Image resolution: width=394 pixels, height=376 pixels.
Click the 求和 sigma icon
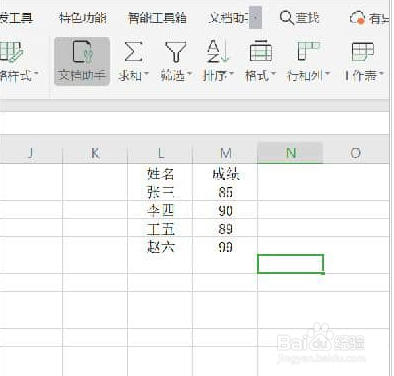[x=133, y=52]
